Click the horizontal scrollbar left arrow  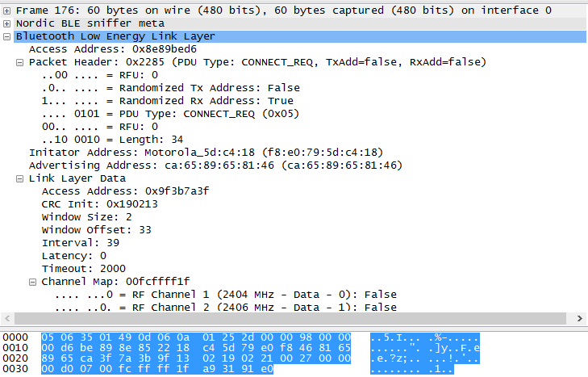7,319
